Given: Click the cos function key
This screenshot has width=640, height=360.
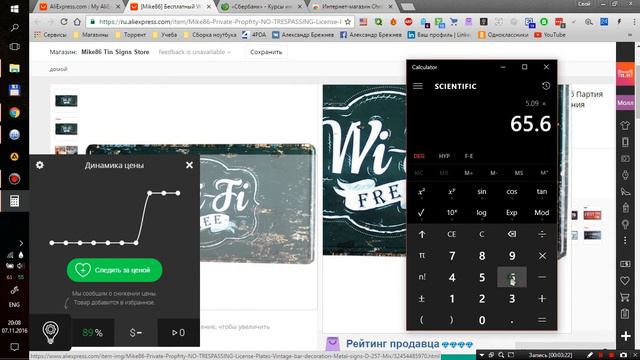Looking at the screenshot, I should point(512,191).
